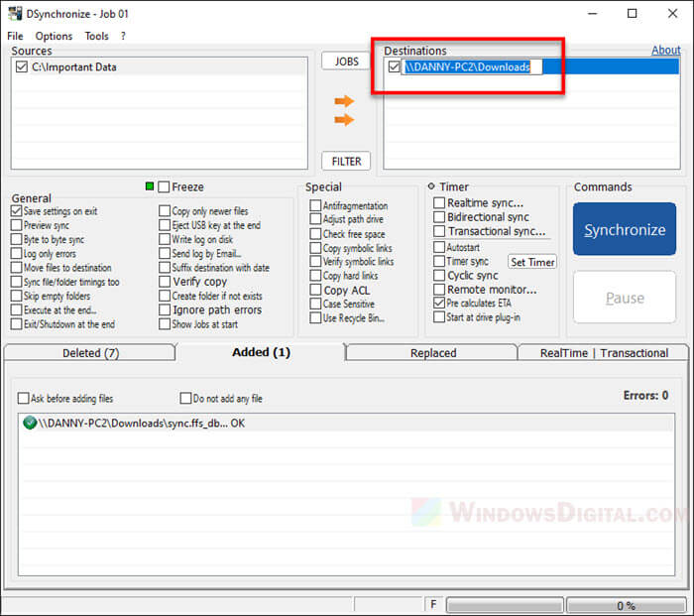The width and height of the screenshot is (694, 616).
Task: Enable Byte to byte sync
Action: point(17,239)
